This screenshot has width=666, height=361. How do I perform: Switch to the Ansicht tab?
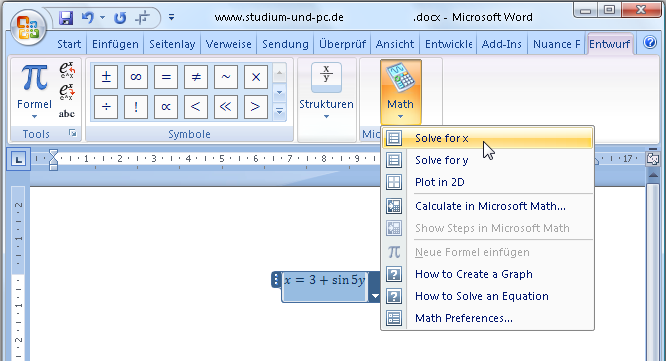tap(395, 44)
